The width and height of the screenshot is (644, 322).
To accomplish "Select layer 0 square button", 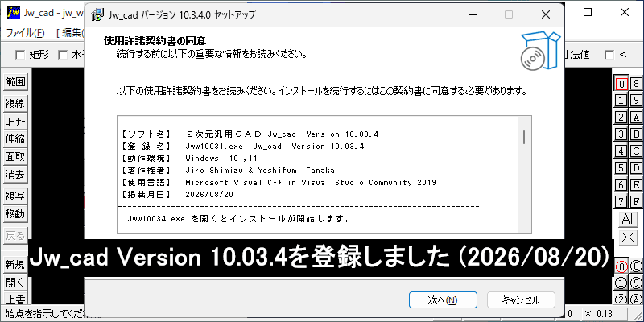I will coord(621,84).
